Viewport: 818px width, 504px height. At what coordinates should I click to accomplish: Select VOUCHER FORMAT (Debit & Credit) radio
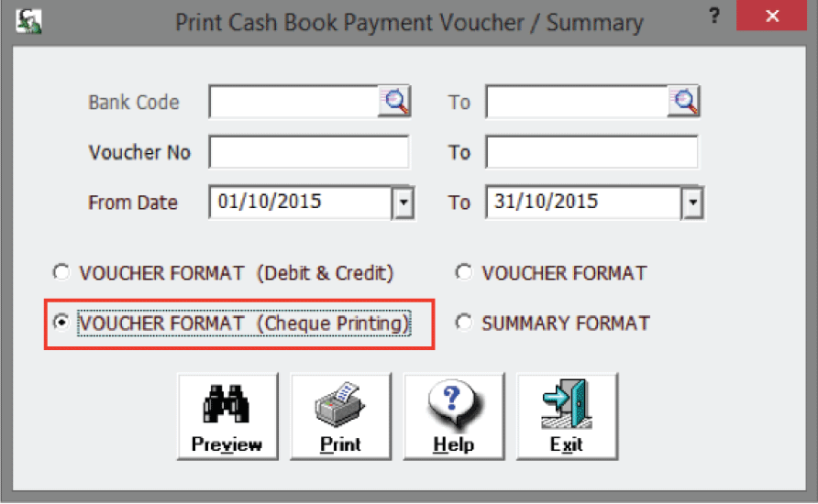click(x=61, y=272)
